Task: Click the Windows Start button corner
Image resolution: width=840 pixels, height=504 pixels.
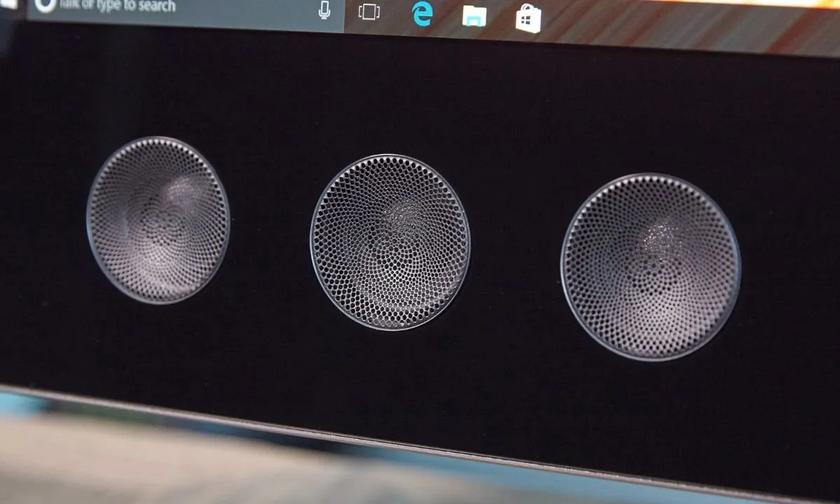Action: click(8, 4)
